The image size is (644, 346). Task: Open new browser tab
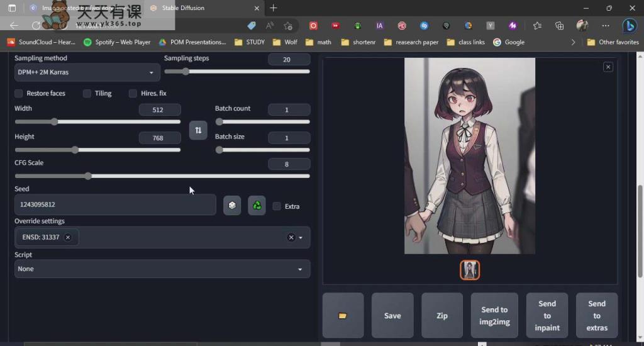point(274,8)
